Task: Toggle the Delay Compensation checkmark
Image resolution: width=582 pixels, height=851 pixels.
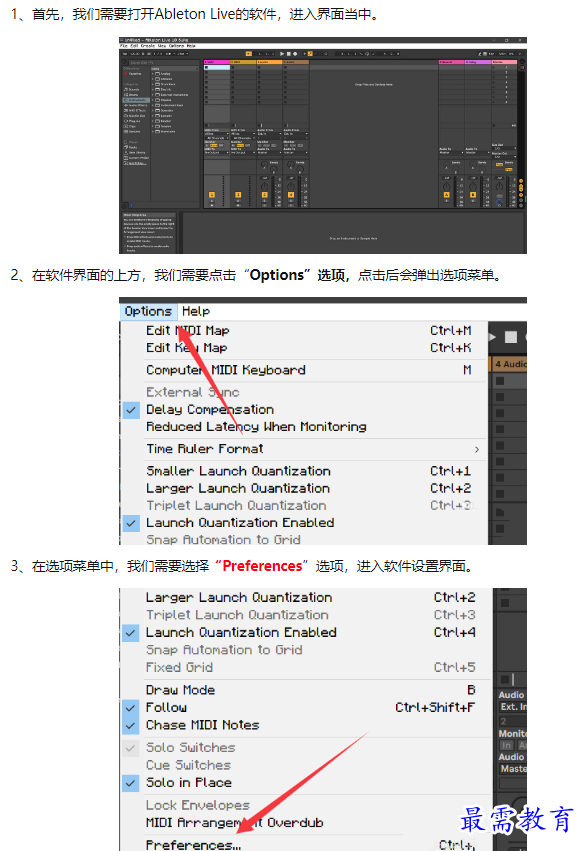Action: click(131, 410)
